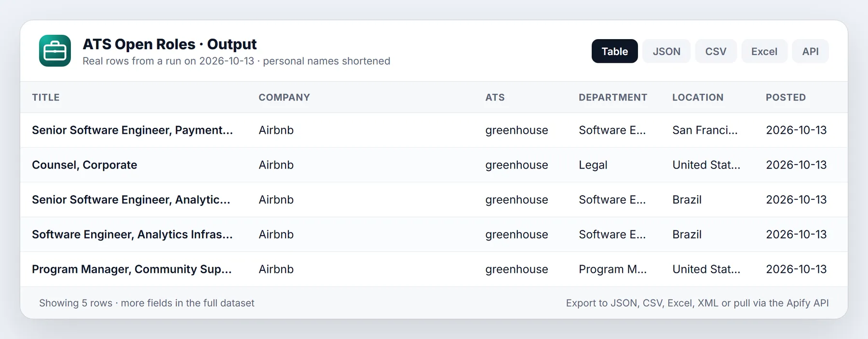Click the ATS column header

[495, 98]
